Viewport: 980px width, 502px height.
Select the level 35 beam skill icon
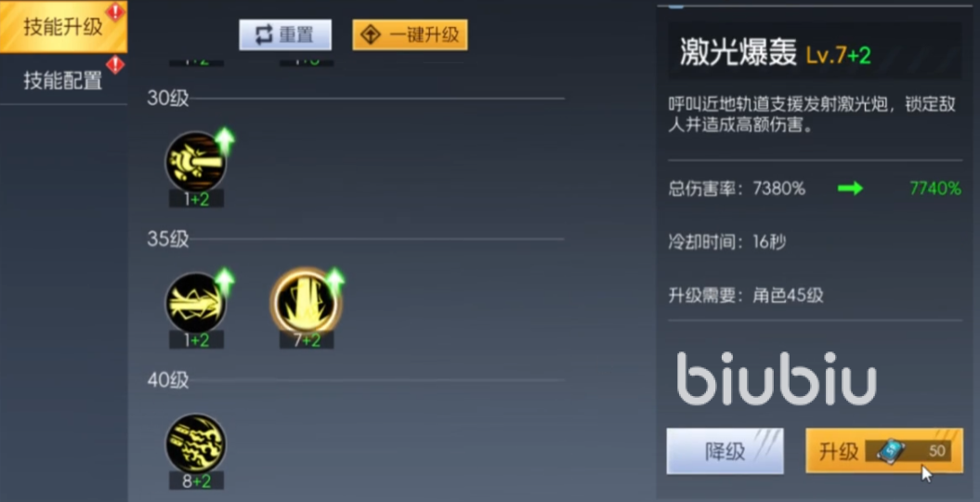[x=196, y=302]
